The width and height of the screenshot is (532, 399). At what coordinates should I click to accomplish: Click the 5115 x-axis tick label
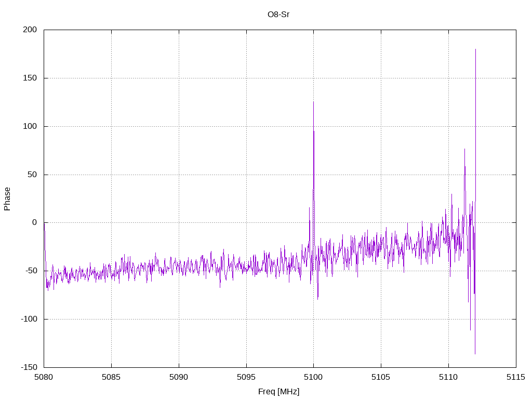[516, 377]
